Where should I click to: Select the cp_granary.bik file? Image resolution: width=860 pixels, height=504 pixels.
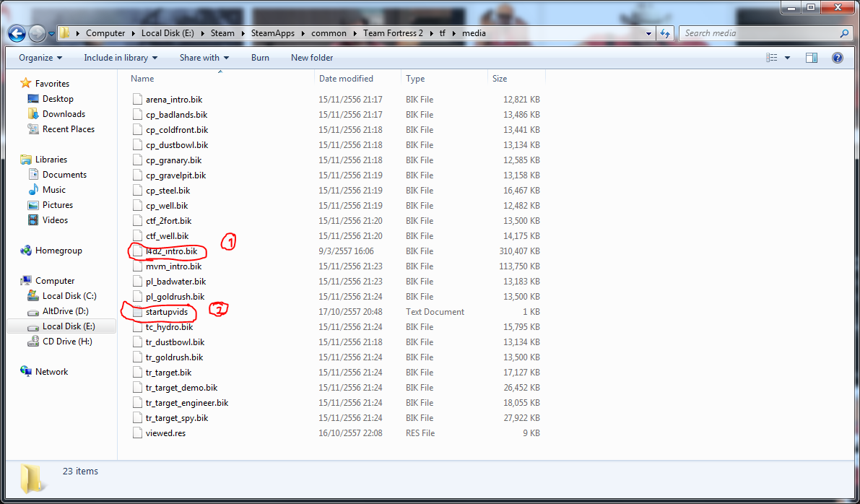tap(174, 160)
